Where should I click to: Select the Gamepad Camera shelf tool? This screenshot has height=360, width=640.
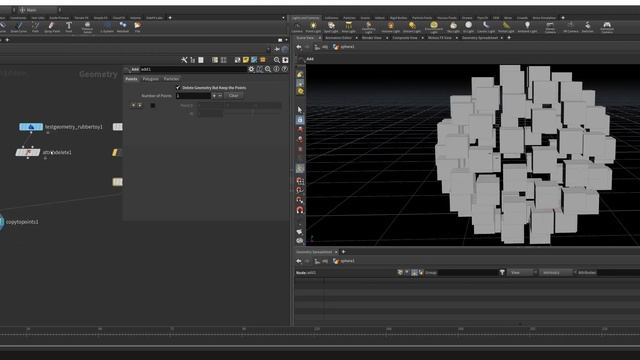607,27
